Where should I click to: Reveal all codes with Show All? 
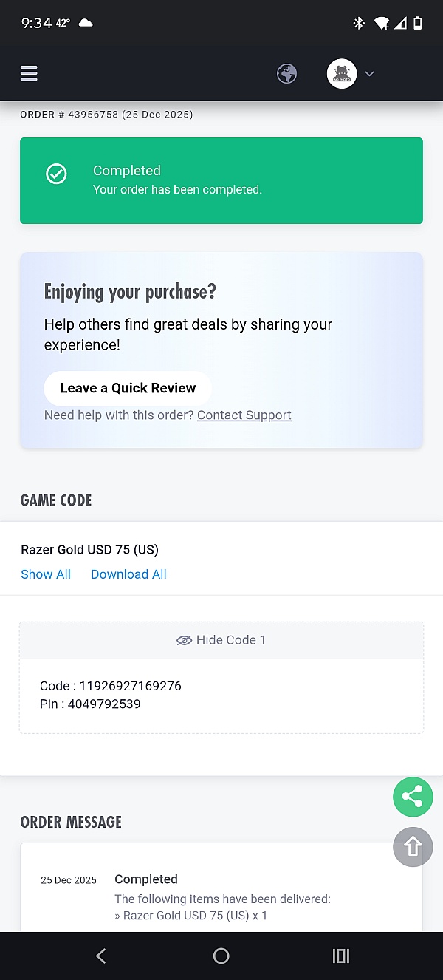[x=46, y=574]
